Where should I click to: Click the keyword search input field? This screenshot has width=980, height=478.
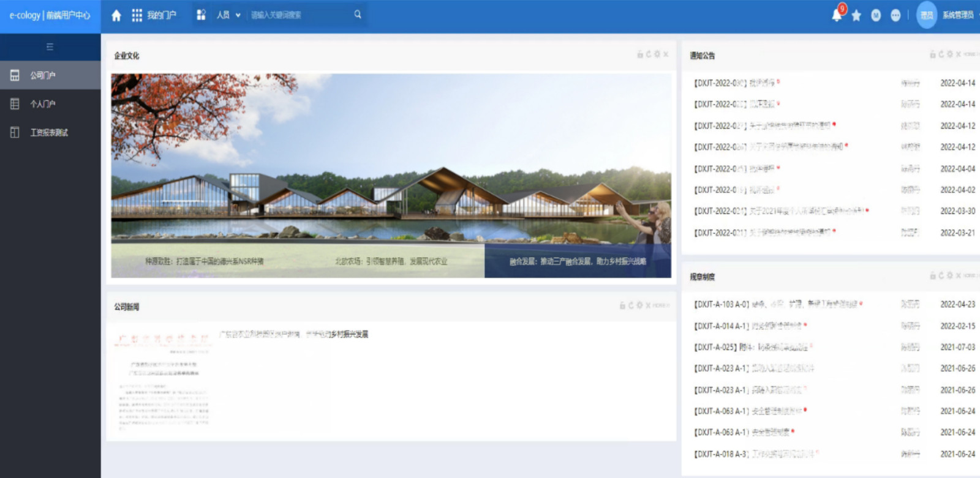[300, 15]
